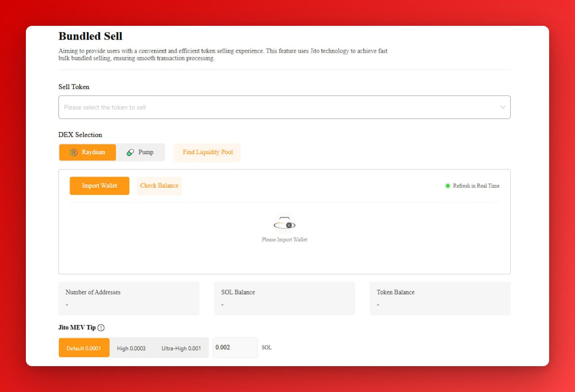Toggle Refresh in Real Time
575x392 pixels.
[x=472, y=186]
